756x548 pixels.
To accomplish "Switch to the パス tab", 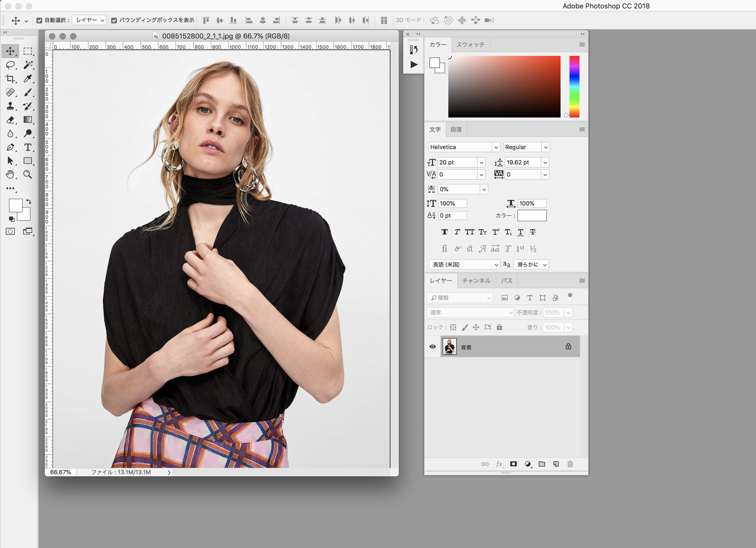I will [x=506, y=281].
